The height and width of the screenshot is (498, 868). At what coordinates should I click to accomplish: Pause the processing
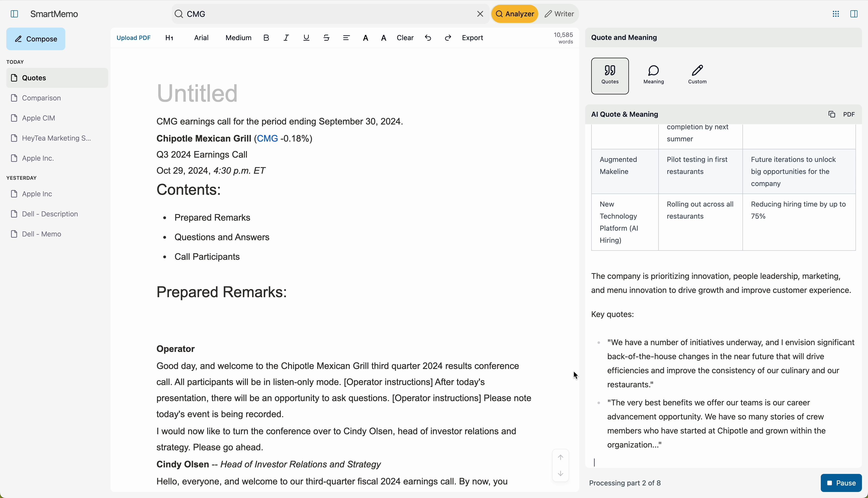point(841,483)
